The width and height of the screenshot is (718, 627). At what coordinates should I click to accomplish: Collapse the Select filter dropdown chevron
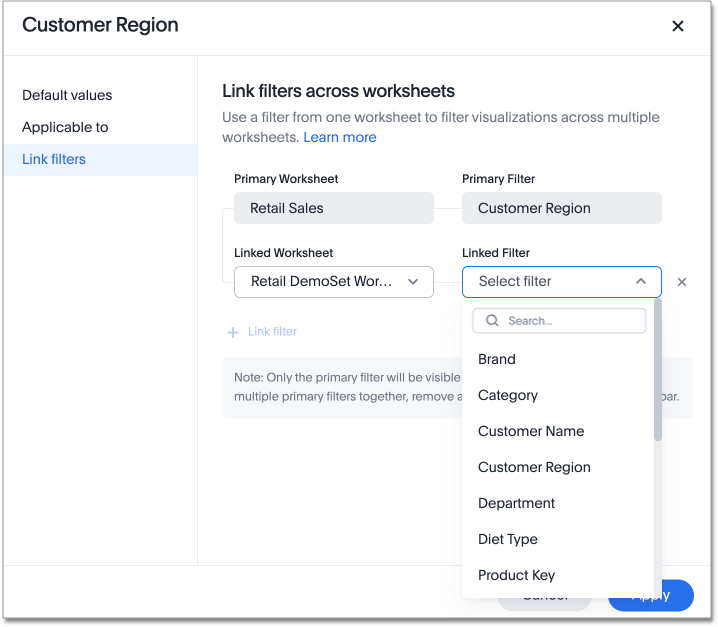coord(641,282)
